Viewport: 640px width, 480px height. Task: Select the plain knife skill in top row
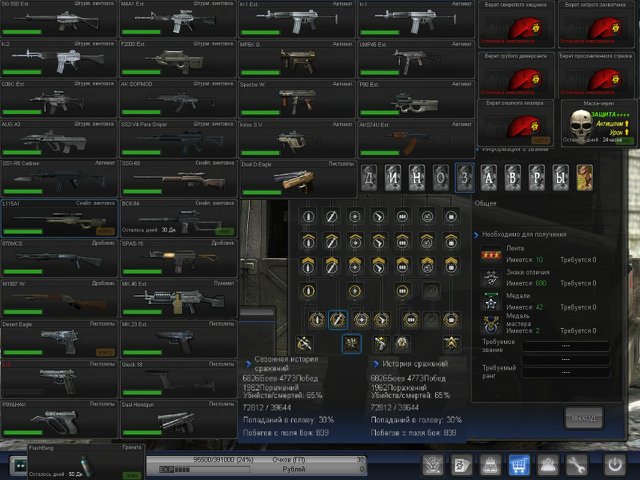[331, 216]
